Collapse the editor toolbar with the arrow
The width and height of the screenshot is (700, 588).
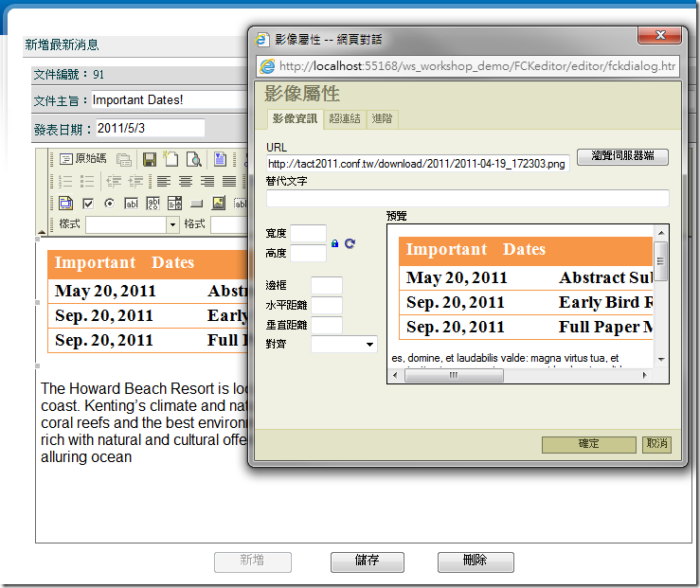40,231
